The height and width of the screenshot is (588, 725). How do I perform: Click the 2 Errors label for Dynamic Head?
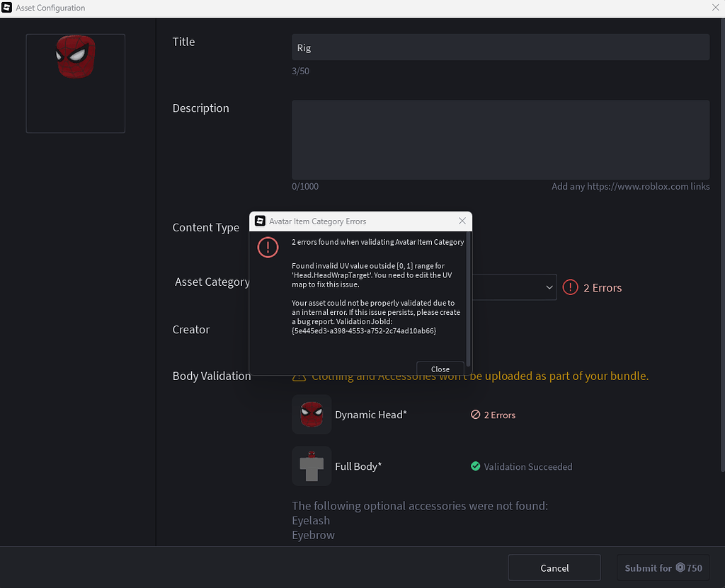pyautogui.click(x=499, y=415)
